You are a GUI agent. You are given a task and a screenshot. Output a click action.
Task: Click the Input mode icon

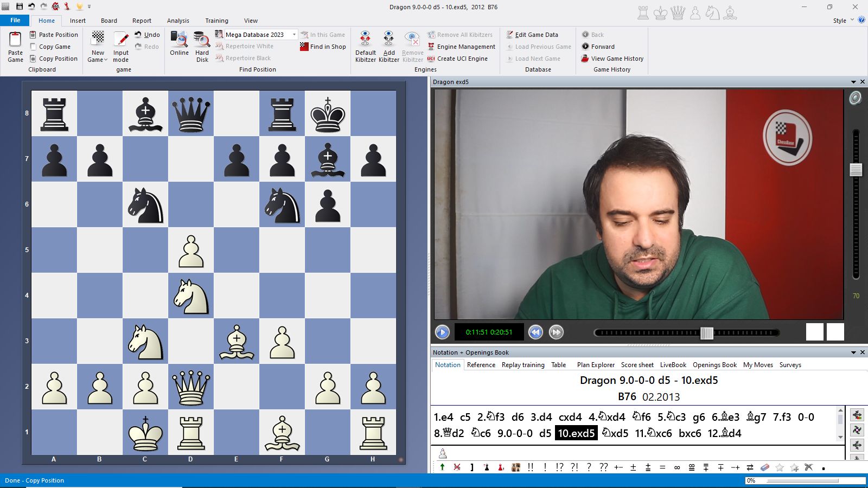121,40
